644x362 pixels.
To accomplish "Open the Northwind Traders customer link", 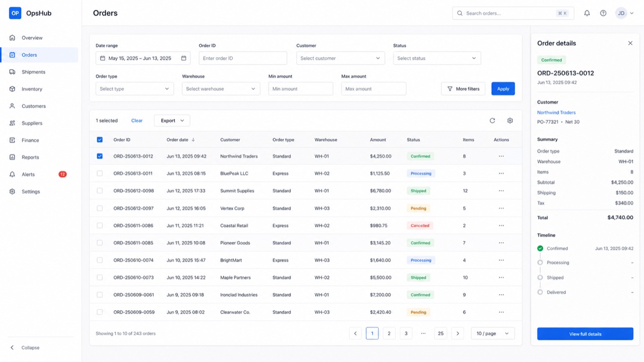I will [x=556, y=113].
